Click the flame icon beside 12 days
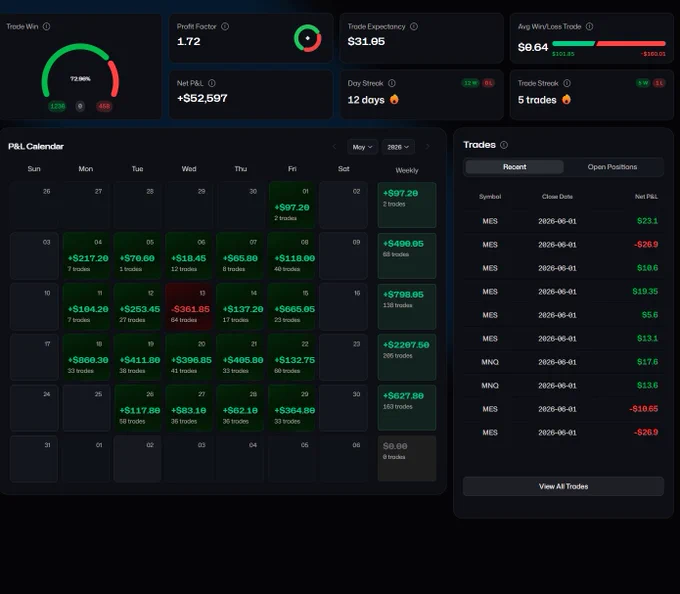This screenshot has height=594, width=680. pyautogui.click(x=394, y=99)
